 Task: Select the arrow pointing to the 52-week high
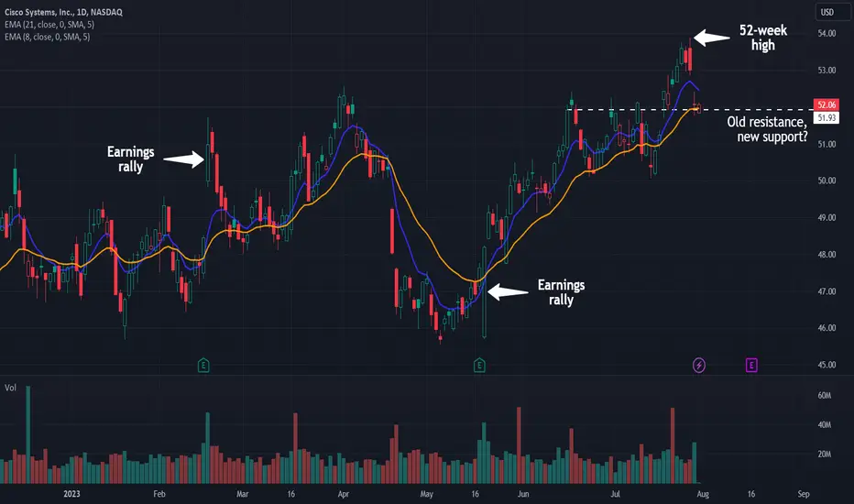click(711, 38)
